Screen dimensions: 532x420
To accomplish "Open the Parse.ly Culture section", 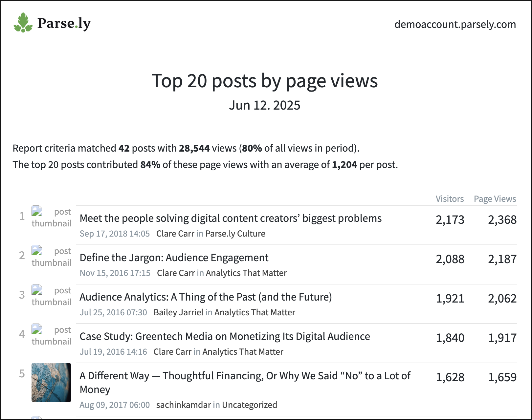I will click(235, 234).
